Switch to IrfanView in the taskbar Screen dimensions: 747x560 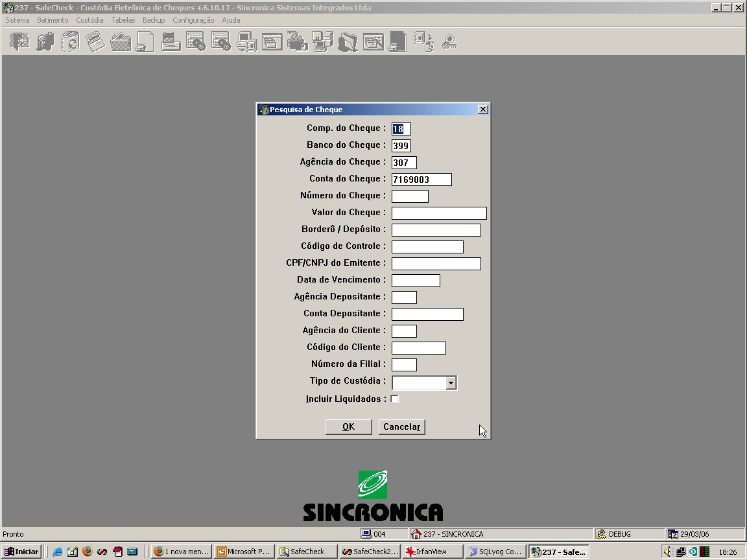pyautogui.click(x=432, y=552)
